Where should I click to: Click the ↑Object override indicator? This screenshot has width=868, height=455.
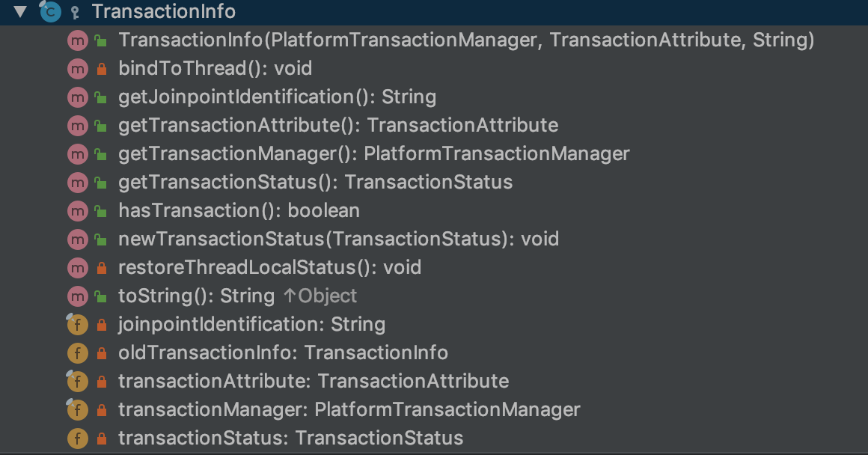[x=320, y=296]
